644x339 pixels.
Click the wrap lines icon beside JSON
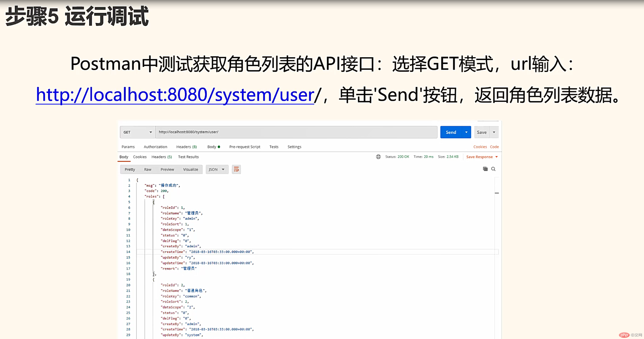pos(236,169)
